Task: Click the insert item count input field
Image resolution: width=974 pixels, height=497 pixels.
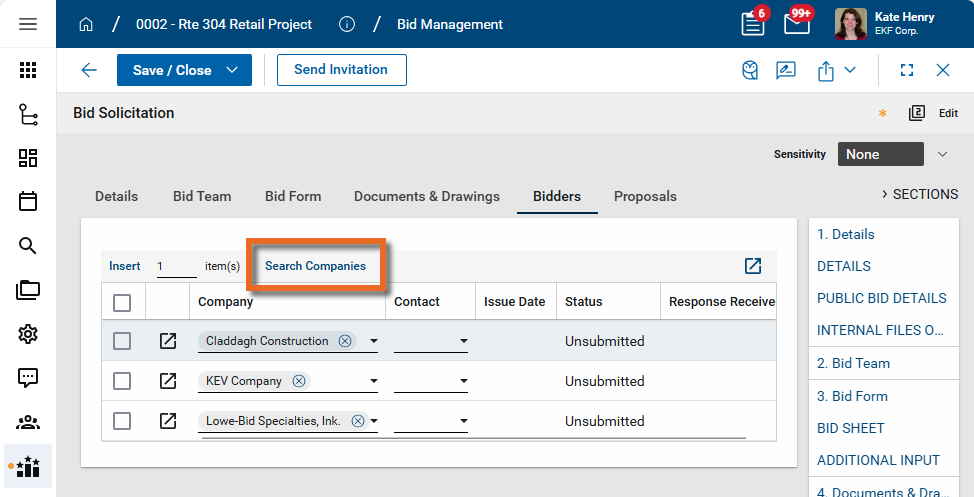Action: (176, 266)
